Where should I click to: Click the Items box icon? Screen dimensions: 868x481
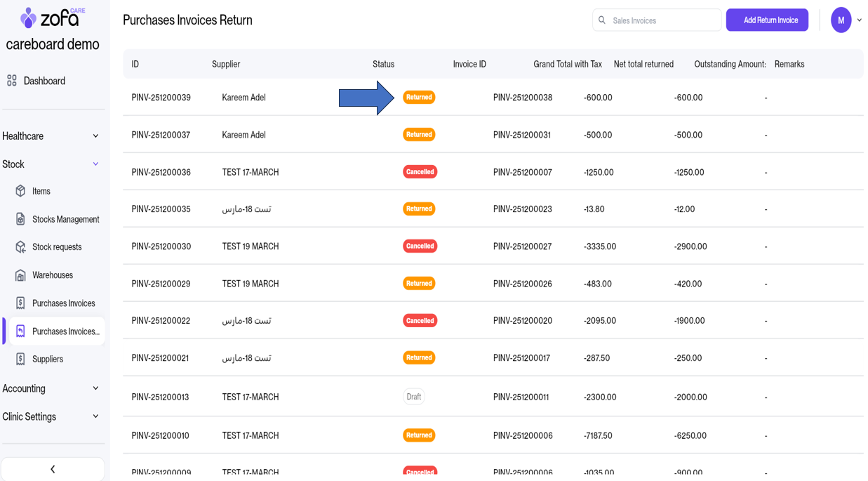(x=20, y=191)
